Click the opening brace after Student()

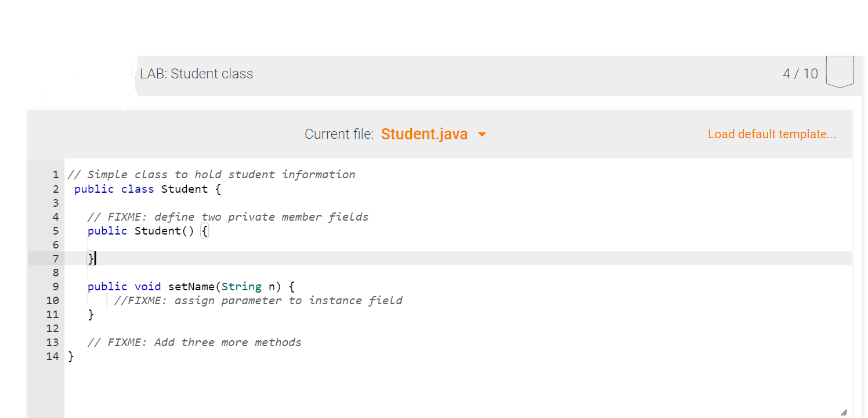[x=205, y=231]
